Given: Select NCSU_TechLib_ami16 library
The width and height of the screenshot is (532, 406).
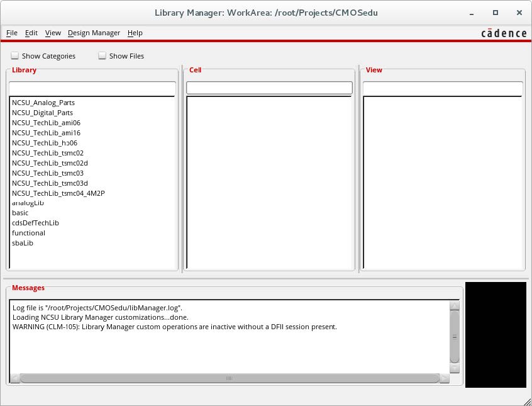Looking at the screenshot, I should click(x=46, y=133).
